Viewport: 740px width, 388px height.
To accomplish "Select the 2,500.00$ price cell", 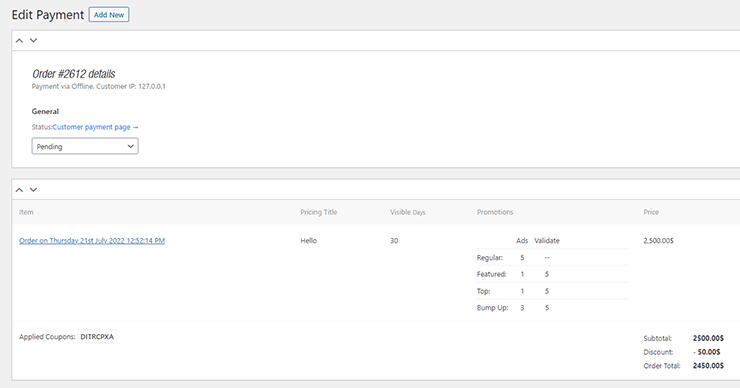I will (658, 241).
